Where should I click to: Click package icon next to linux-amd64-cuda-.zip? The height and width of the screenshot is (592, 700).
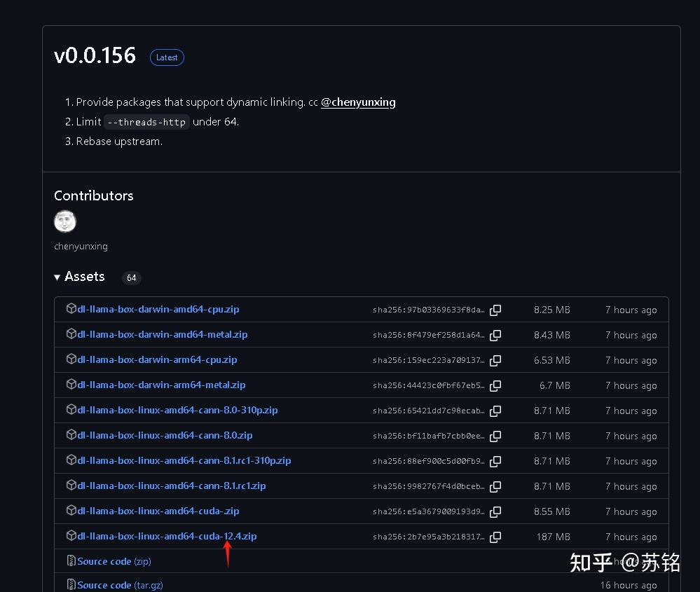click(71, 511)
